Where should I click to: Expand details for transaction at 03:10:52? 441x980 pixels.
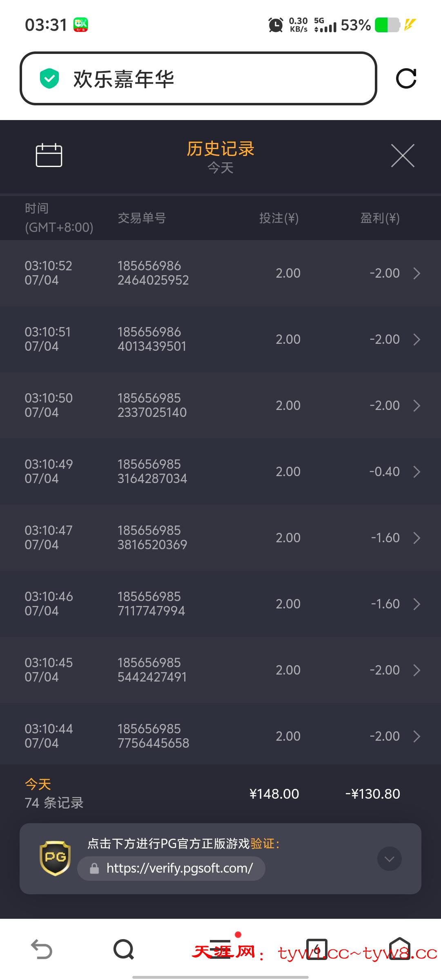click(x=416, y=273)
